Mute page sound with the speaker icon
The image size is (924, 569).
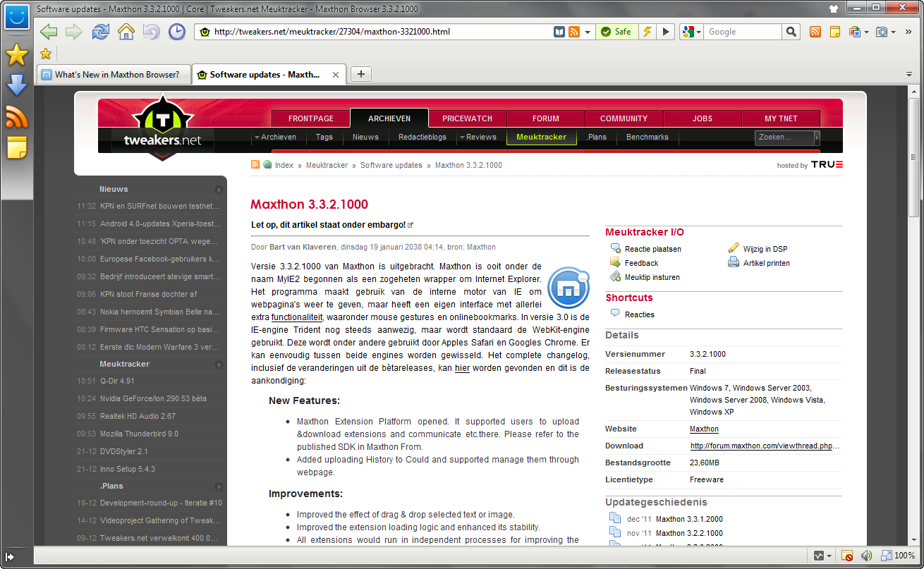click(867, 556)
